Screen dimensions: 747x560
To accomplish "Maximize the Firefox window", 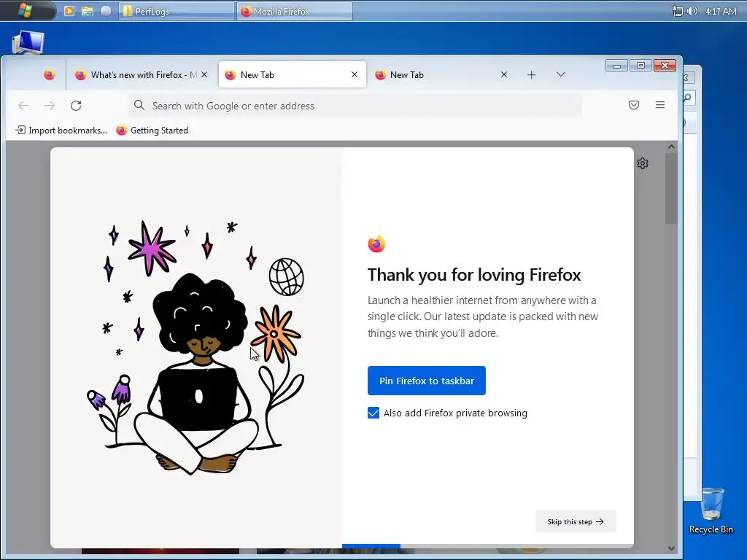I will coord(640,65).
